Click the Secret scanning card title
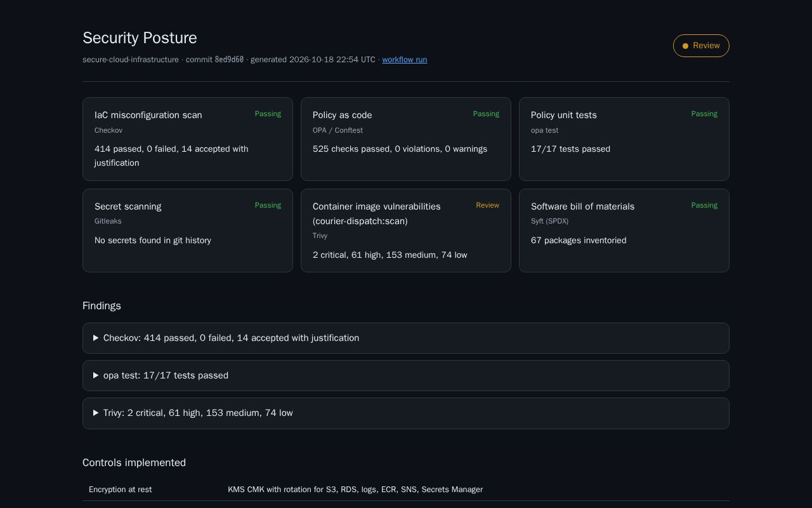This screenshot has height=508, width=812. (128, 206)
